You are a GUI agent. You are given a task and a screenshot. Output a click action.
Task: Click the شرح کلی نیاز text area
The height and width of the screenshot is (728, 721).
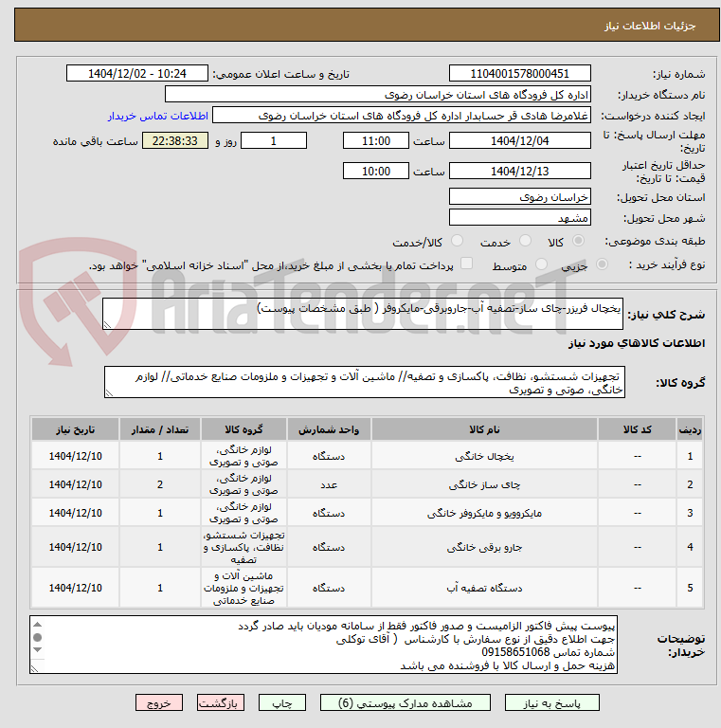pyautogui.click(x=362, y=314)
